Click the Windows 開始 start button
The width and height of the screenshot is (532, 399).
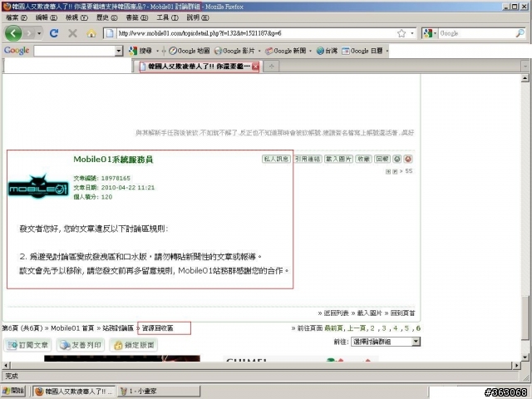tap(13, 391)
